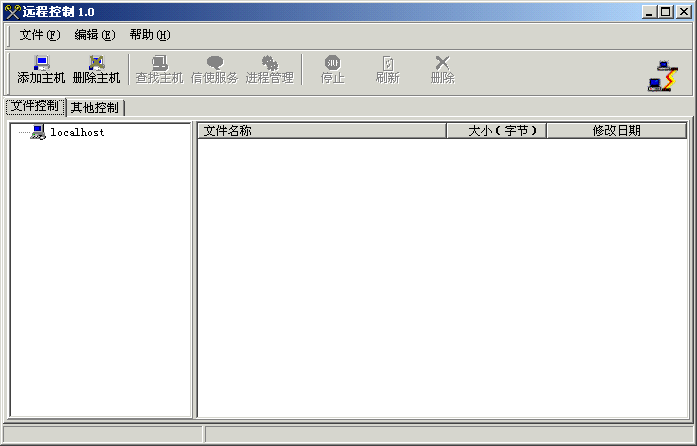This screenshot has width=697, height=446.
Task: Click the 删除主机 (Delete Host) toolbar icon
Action: pos(96,63)
